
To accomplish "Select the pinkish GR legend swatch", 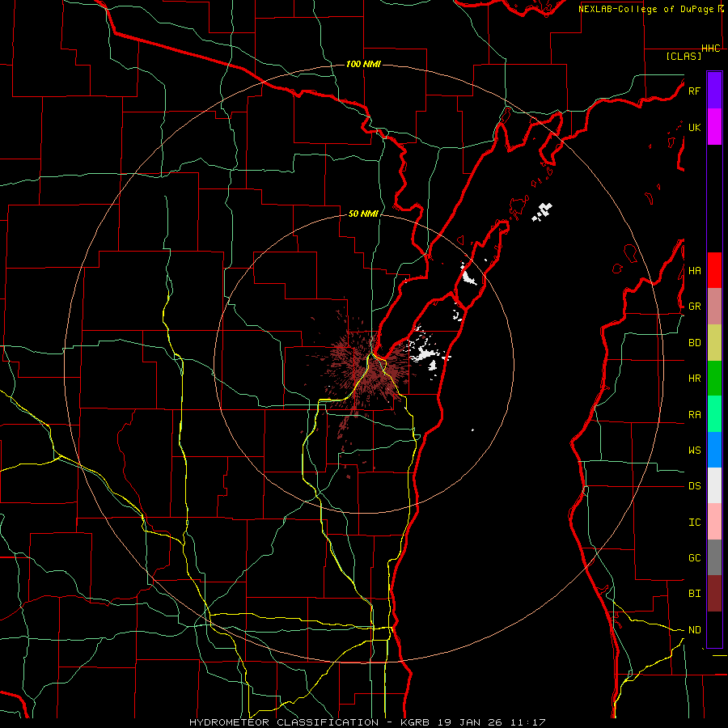I will click(714, 307).
